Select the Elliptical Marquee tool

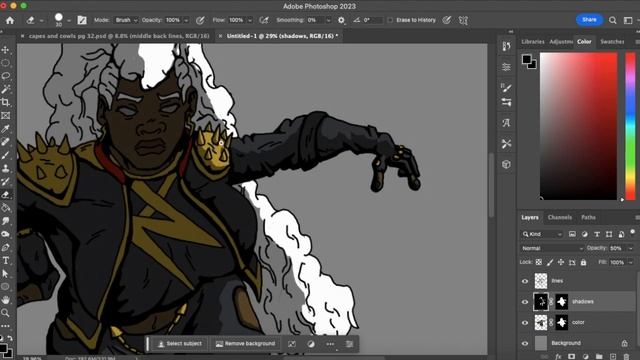(x=6, y=63)
